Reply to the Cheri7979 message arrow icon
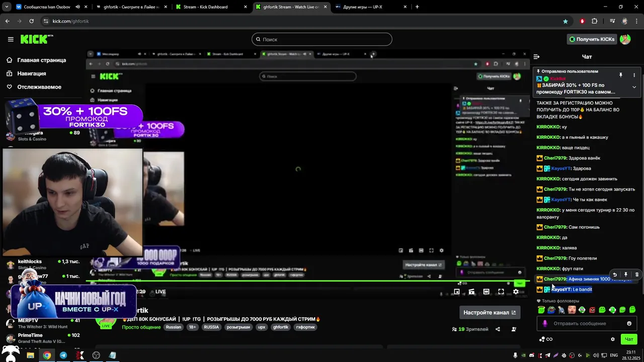The image size is (644, 362). [x=614, y=275]
